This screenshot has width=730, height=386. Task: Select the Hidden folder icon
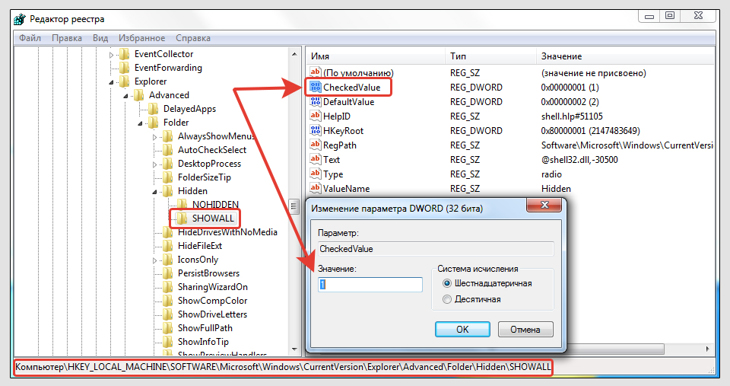[x=168, y=191]
